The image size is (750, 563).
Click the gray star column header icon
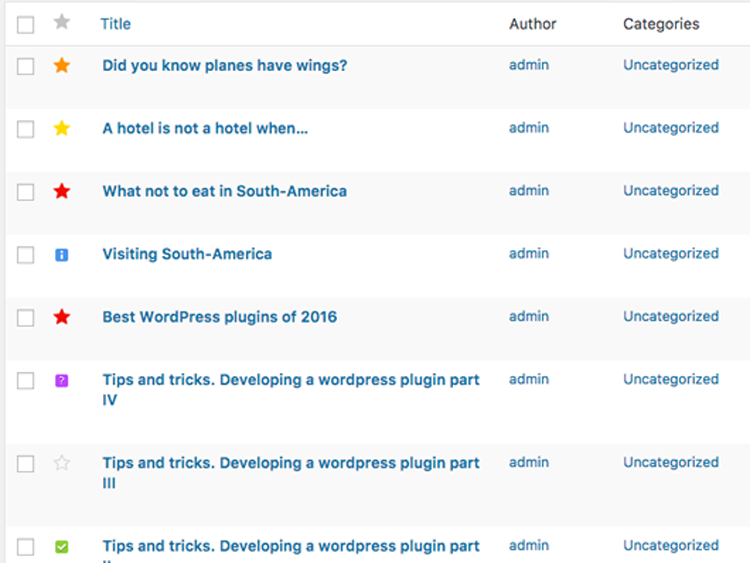(62, 22)
